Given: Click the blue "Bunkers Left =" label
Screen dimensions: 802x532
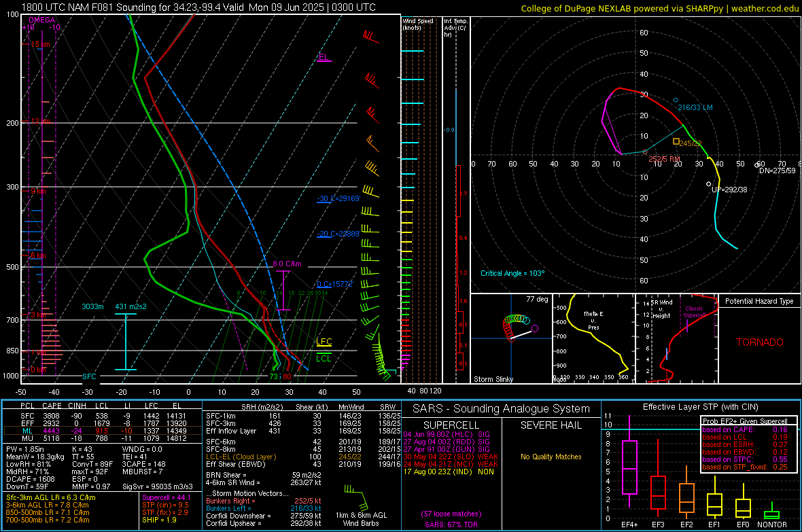Looking at the screenshot, I should (228, 508).
